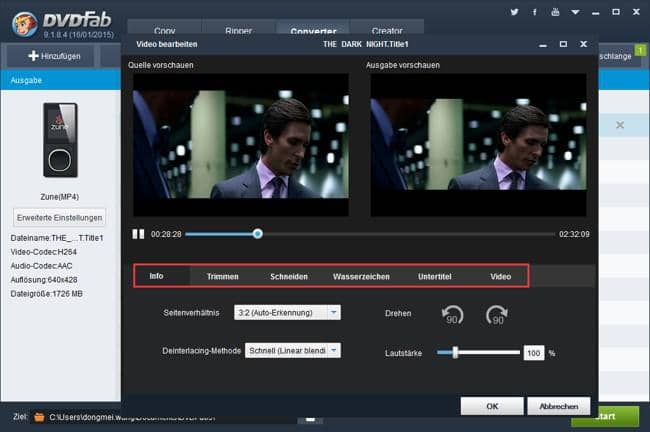Click the queue count badge

click(640, 50)
